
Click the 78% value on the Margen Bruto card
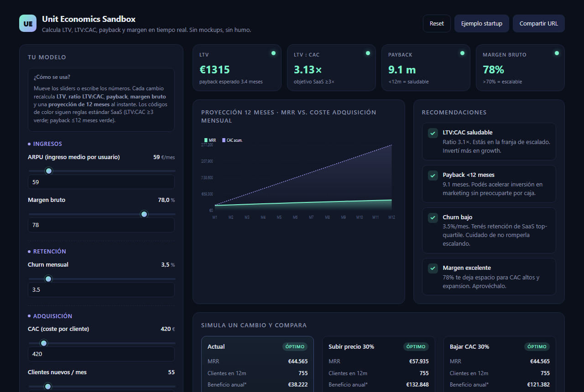click(x=493, y=70)
